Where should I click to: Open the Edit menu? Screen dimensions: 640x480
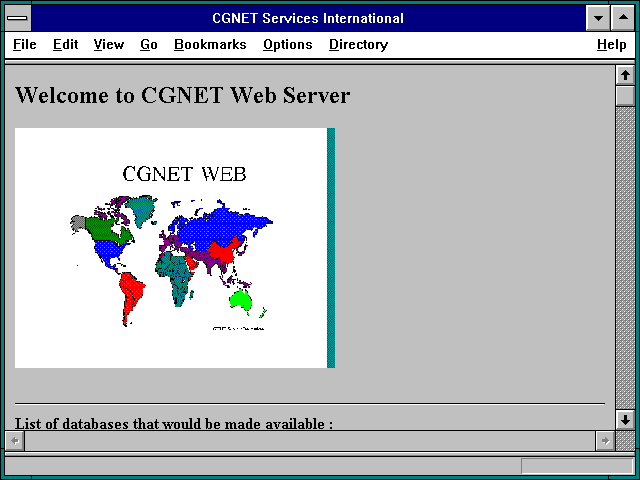click(65, 44)
